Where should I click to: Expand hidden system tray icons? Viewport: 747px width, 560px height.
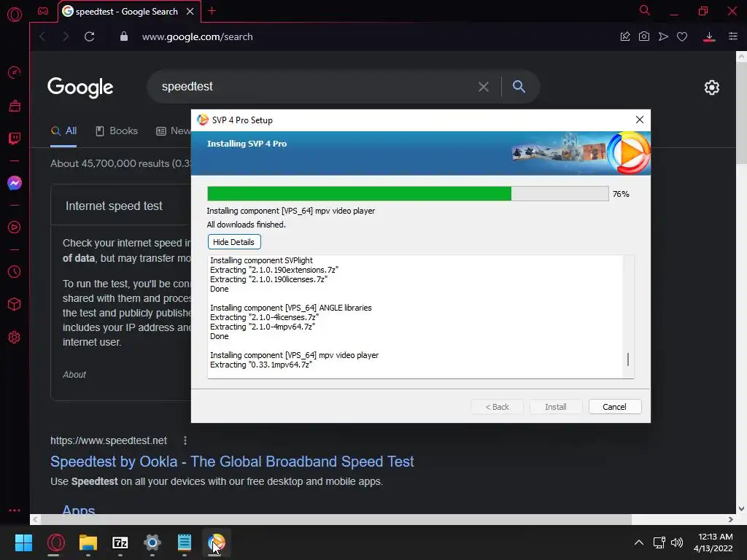pos(639,542)
